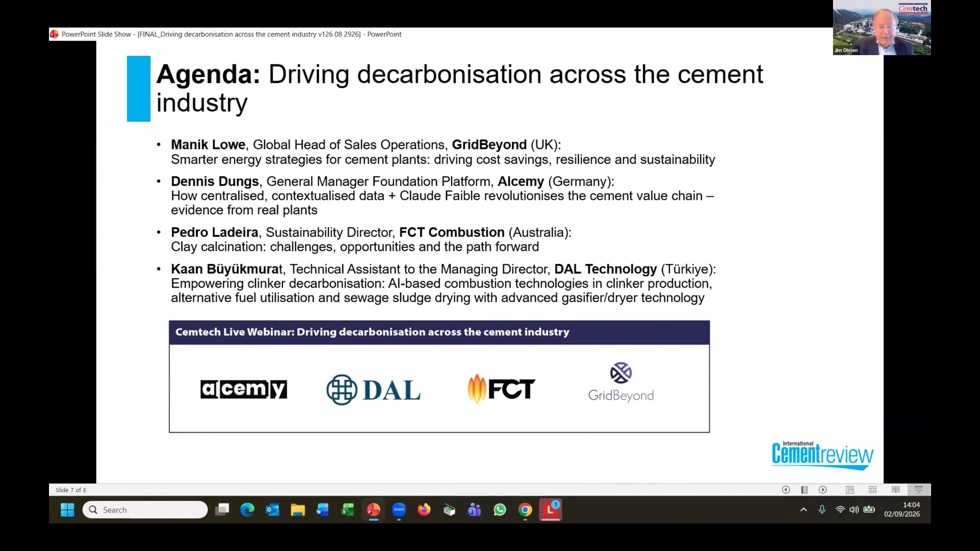Open the Windows Start menu

[67, 510]
